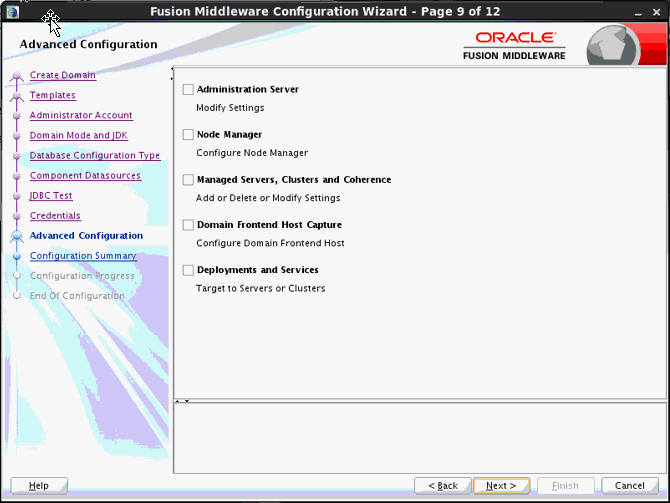Open Domain Mode and JDK step

tap(79, 135)
